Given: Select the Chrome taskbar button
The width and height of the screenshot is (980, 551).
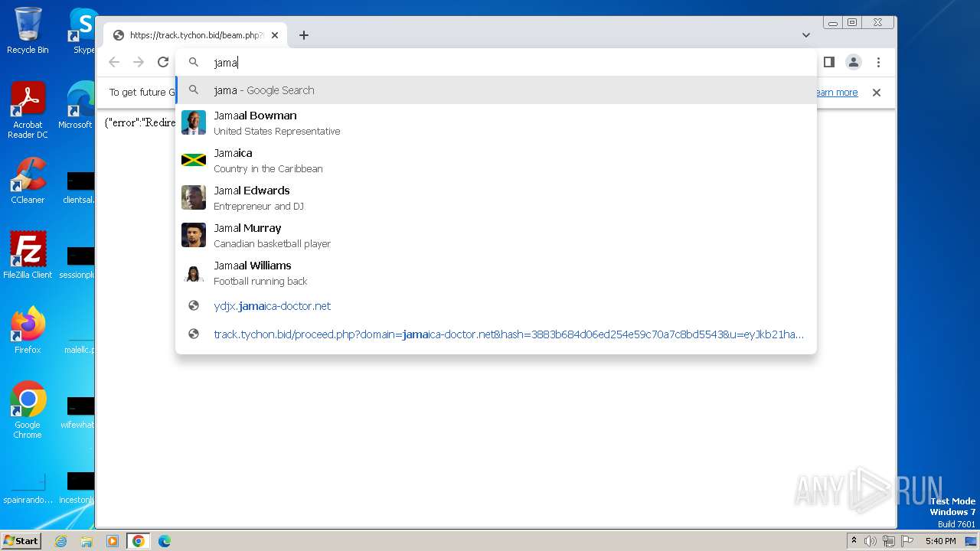Looking at the screenshot, I should (139, 541).
